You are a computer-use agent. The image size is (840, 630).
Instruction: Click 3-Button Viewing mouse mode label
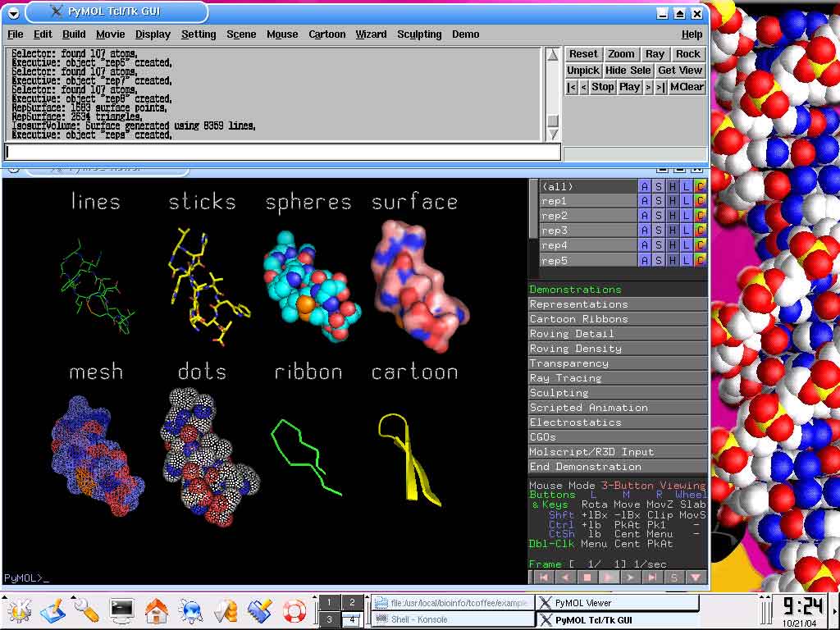point(654,486)
